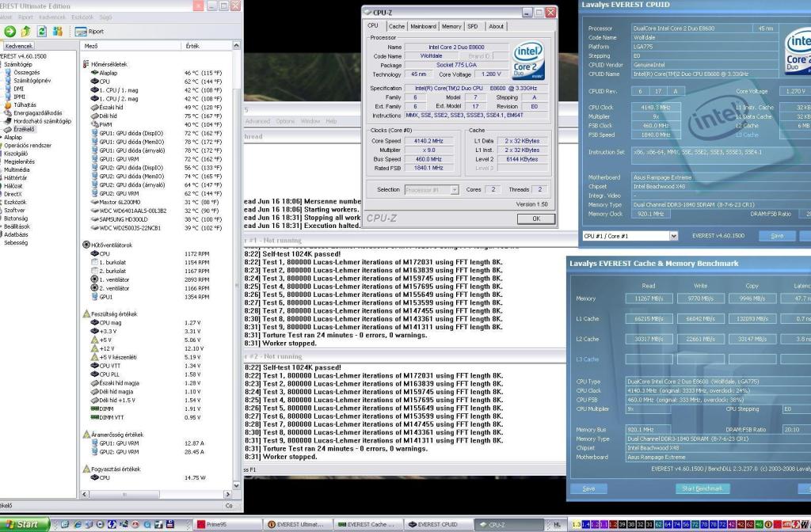Switch to the About tab in CPU-Z
This screenshot has height=532, width=811.
tap(496, 26)
